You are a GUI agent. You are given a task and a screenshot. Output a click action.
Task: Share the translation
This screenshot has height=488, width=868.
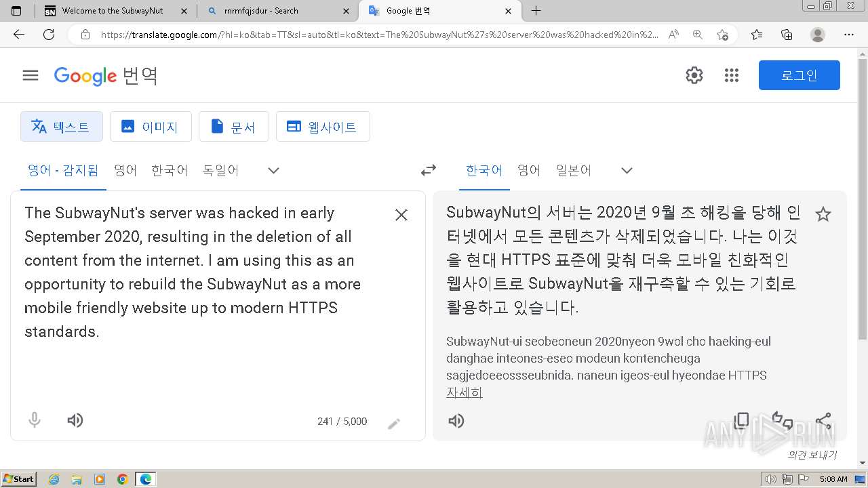pyautogui.click(x=823, y=421)
